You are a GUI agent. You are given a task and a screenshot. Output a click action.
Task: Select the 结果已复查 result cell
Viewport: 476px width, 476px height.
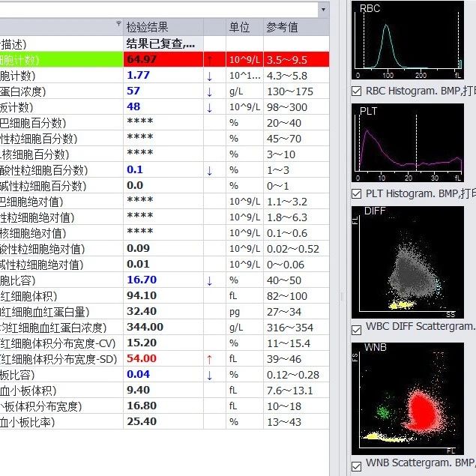[163, 43]
